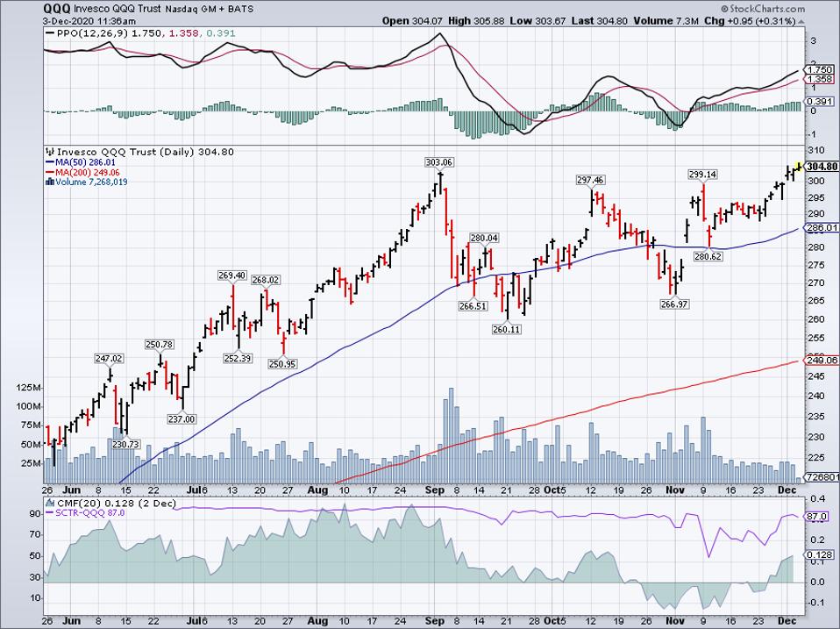Click the QQQ ticker symbol in the header
Screen dimensions: 840x629
[x=55, y=9]
